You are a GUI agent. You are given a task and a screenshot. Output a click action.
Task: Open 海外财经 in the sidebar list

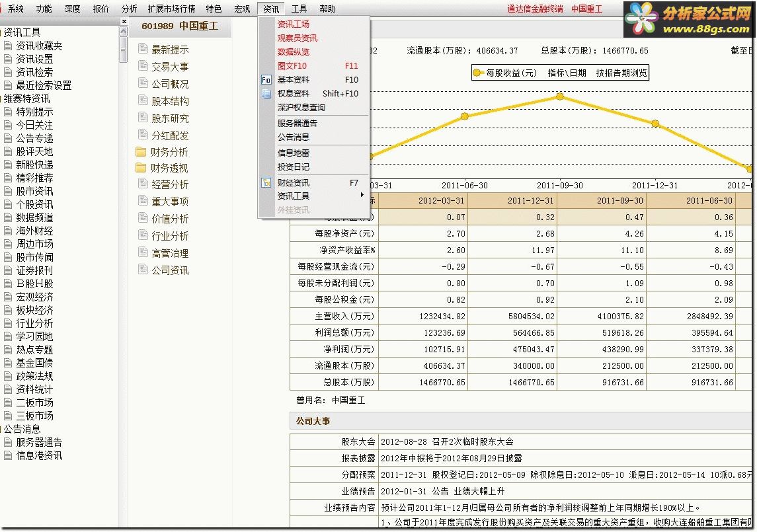pyautogui.click(x=34, y=231)
